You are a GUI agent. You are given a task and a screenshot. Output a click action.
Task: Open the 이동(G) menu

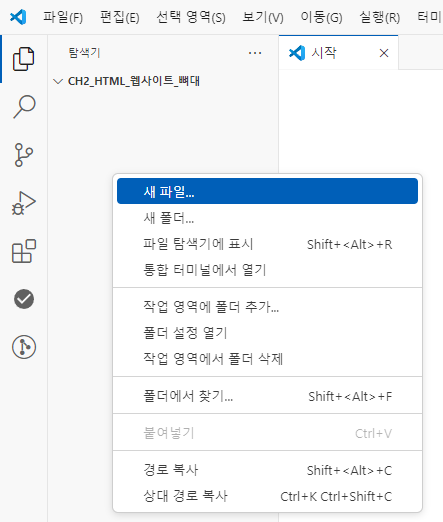pyautogui.click(x=321, y=17)
